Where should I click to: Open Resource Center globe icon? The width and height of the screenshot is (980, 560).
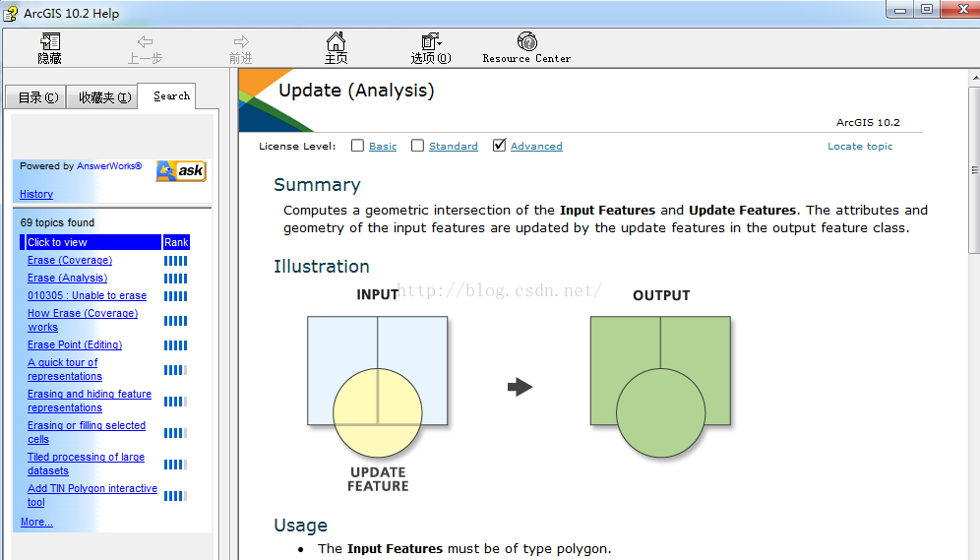[526, 42]
